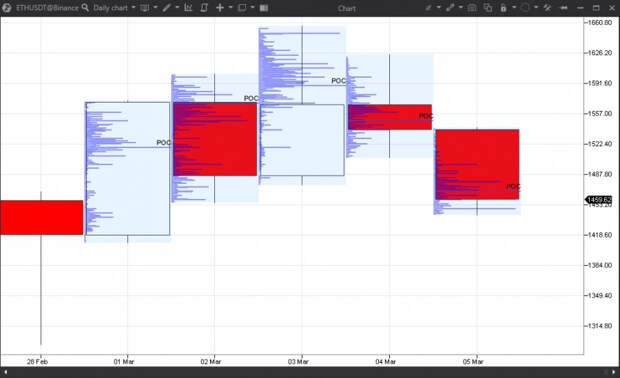The width and height of the screenshot is (620, 378).
Task: Click the pencil icon in the right toolbar group
Action: tap(428, 8)
